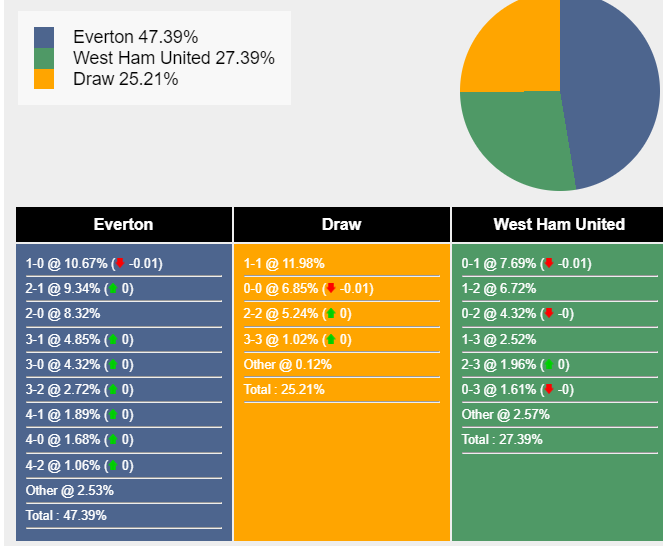Click the Everton Total : 47.39% row
The width and height of the screenshot is (663, 546).
(x=67, y=516)
